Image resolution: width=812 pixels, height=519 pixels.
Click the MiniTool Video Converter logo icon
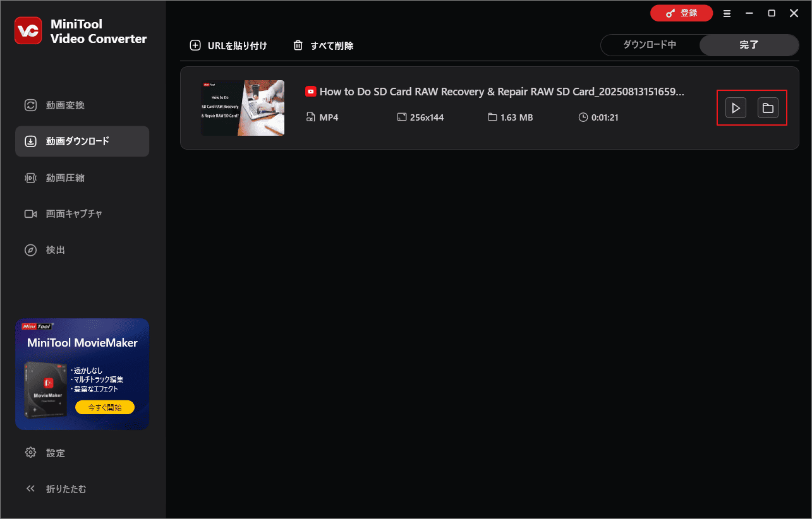point(28,31)
